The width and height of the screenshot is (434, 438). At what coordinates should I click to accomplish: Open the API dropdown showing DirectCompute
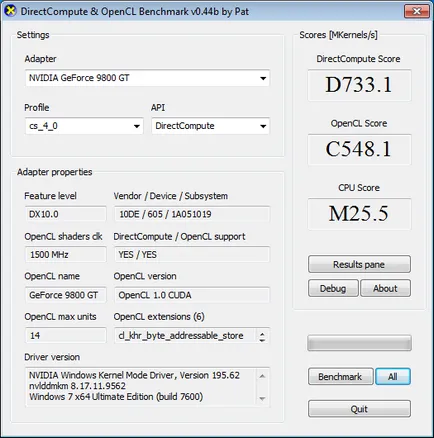pos(210,126)
